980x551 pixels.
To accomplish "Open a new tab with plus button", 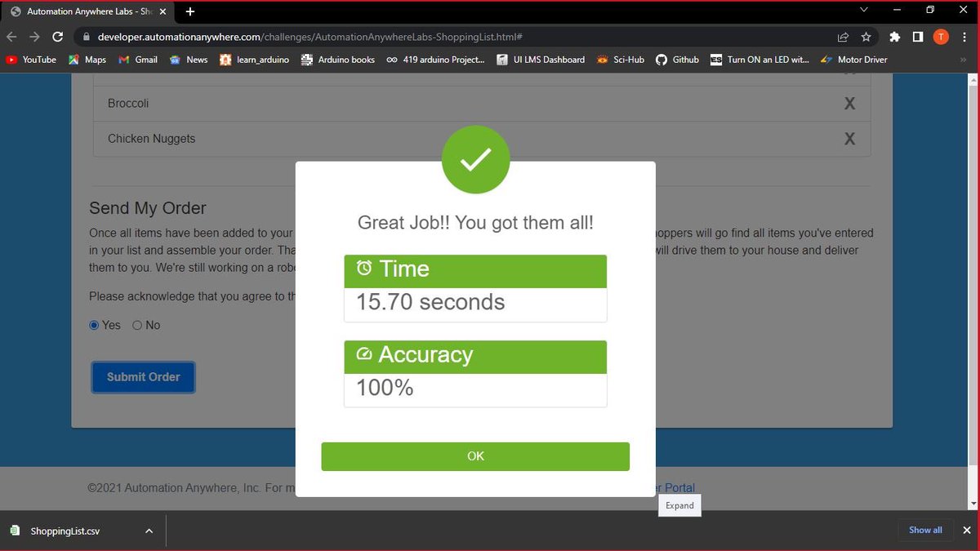I will 190,11.
